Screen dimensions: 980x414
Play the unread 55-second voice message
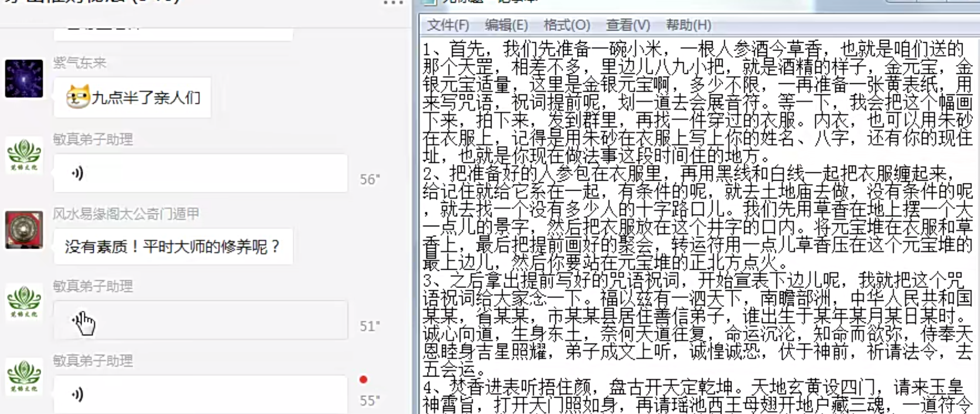[200, 394]
